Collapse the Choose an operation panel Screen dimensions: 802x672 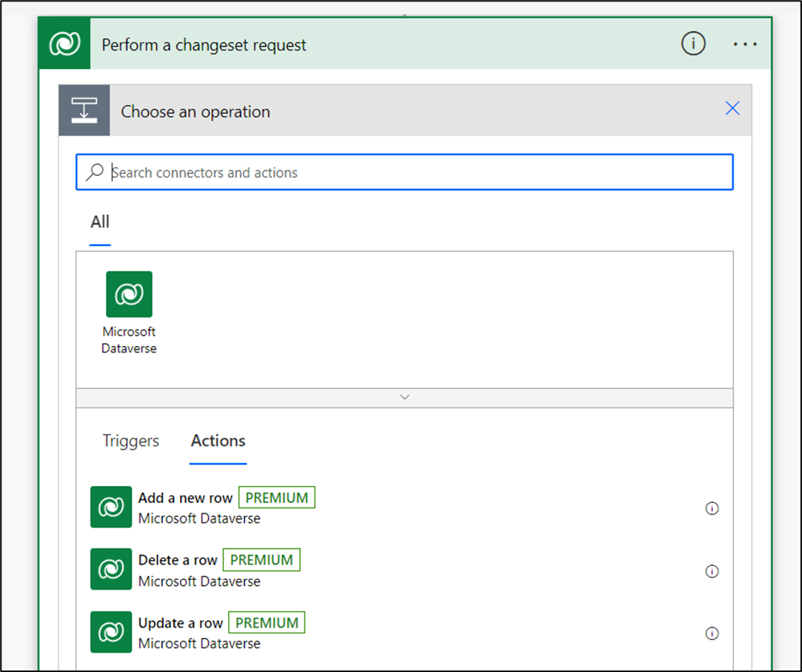[732, 108]
